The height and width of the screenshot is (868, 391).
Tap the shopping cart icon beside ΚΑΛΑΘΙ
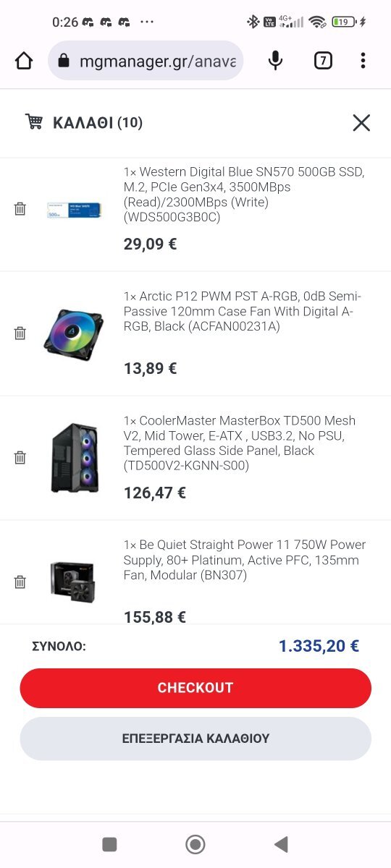click(x=34, y=122)
